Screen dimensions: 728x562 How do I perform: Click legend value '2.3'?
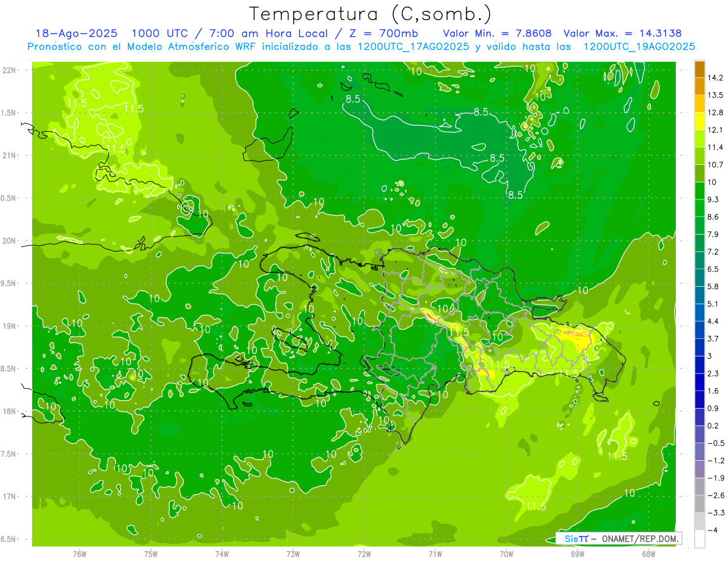(713, 373)
